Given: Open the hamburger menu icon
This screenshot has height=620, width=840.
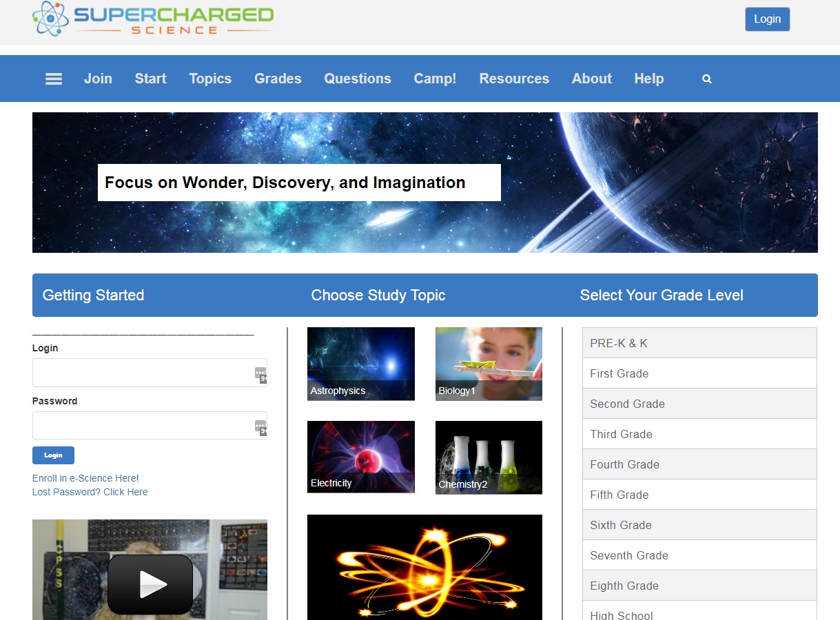Looking at the screenshot, I should [x=54, y=79].
